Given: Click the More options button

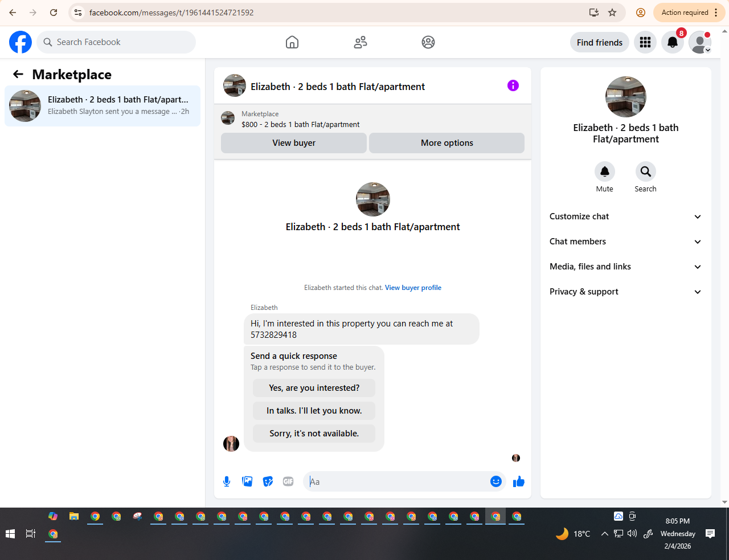Looking at the screenshot, I should [x=447, y=143].
